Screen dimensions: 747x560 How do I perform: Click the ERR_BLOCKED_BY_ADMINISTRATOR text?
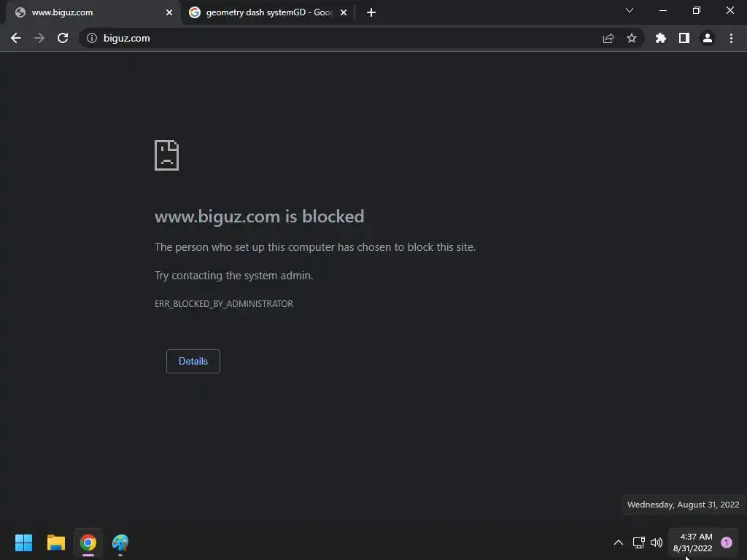point(224,304)
